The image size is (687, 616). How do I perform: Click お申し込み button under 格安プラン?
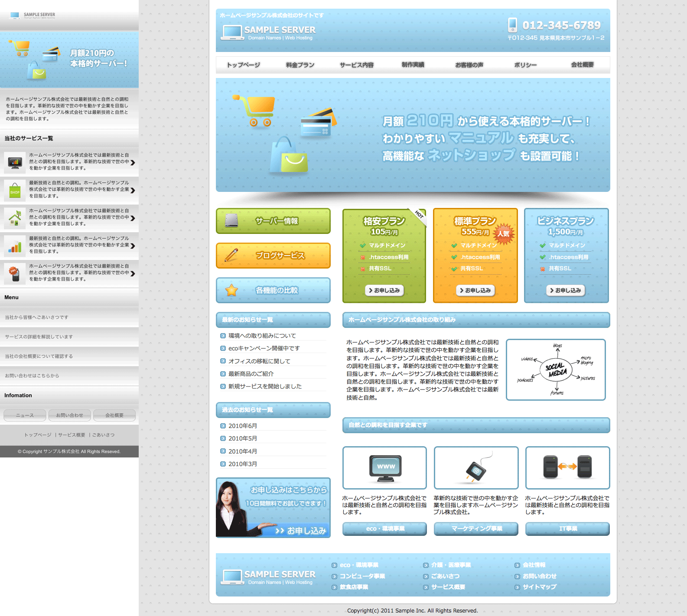(x=384, y=290)
